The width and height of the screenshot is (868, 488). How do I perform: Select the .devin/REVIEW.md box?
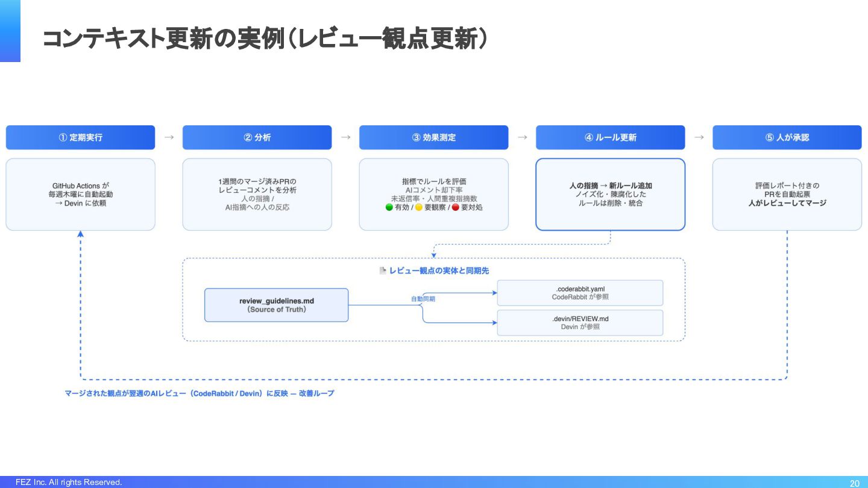coord(580,322)
